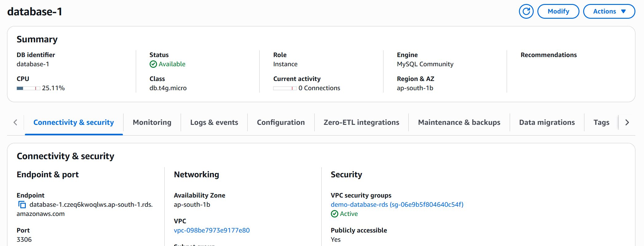The height and width of the screenshot is (246, 644).
Task: Click the CPU usage progress bar
Action: click(28, 88)
